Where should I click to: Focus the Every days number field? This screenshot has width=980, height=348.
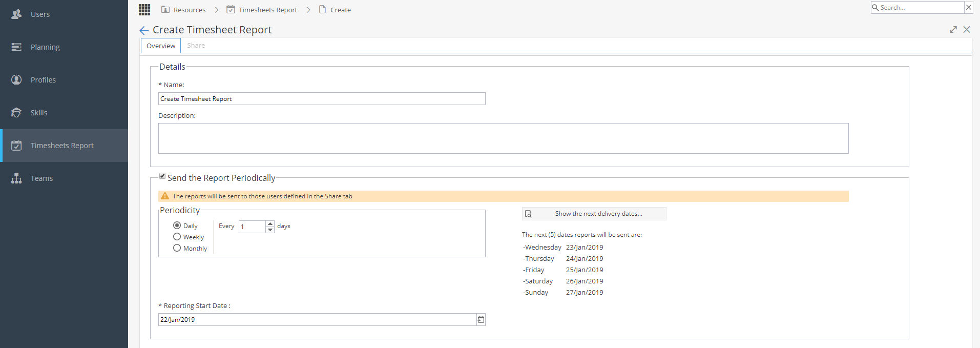click(x=253, y=227)
